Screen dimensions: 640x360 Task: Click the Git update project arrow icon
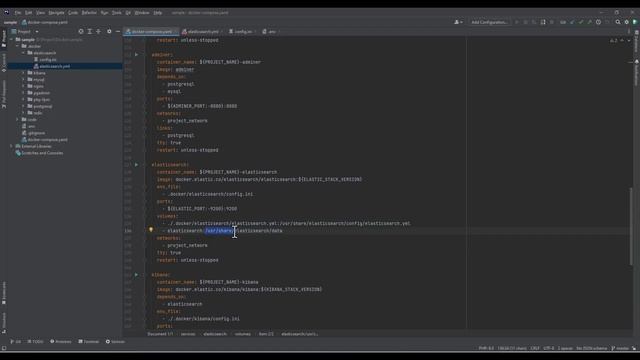[572, 22]
